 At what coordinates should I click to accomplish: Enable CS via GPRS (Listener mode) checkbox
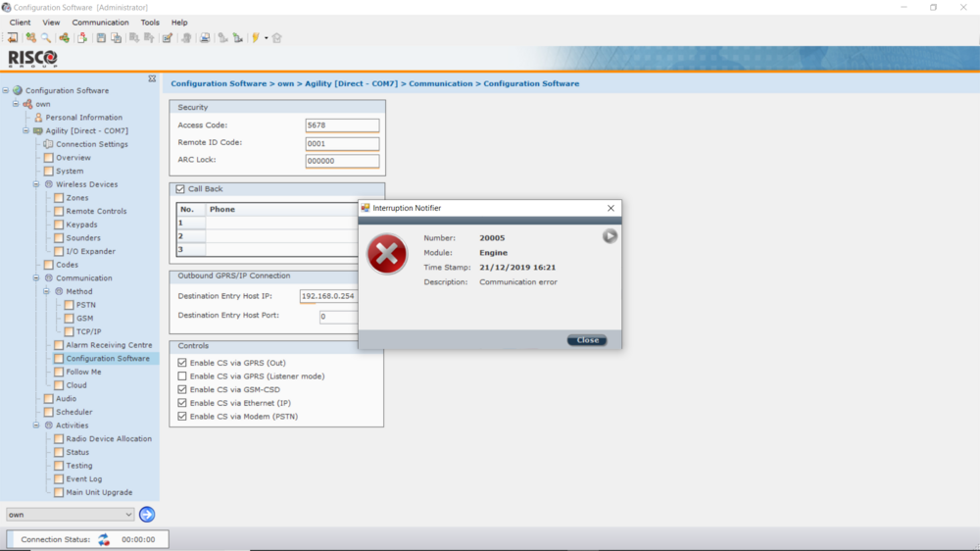(182, 376)
